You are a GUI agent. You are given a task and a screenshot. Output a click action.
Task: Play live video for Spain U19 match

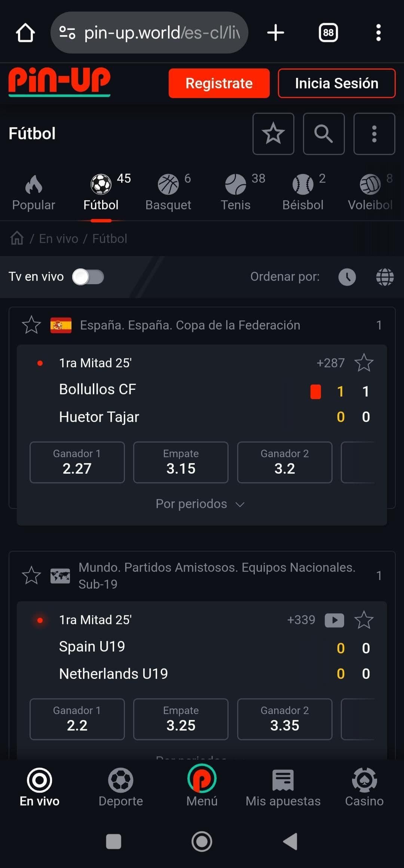tap(334, 620)
